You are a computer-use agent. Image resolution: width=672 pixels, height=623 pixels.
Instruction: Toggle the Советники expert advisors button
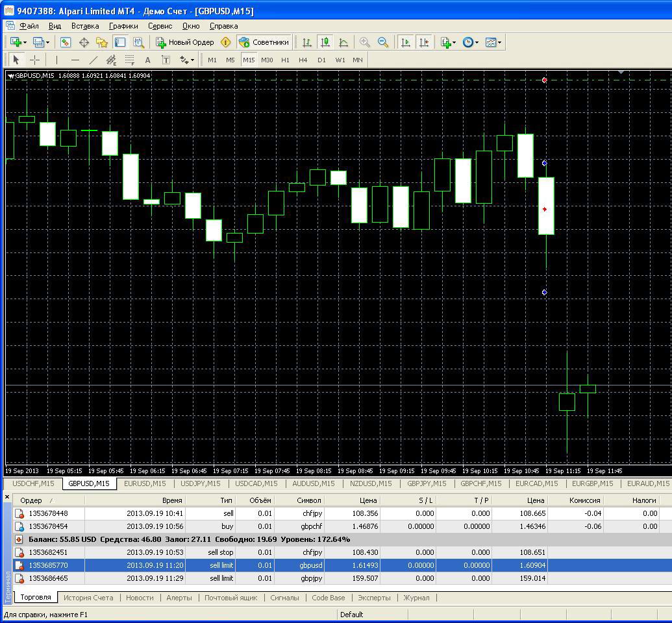click(264, 42)
